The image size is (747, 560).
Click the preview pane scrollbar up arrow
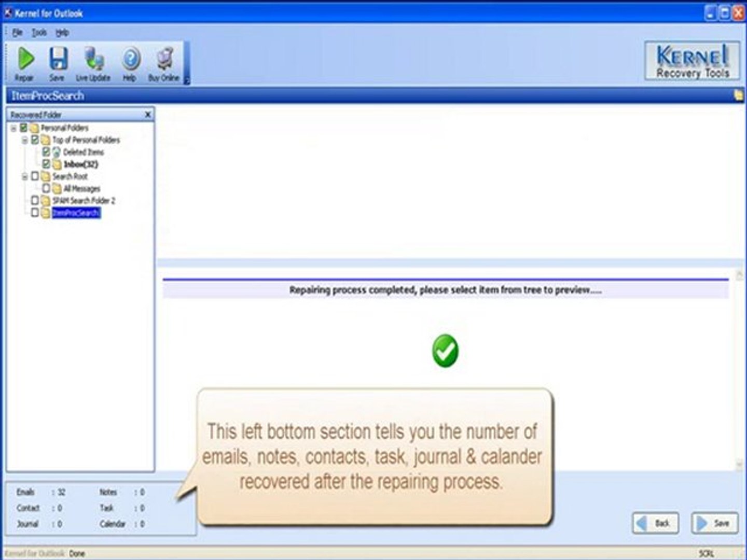click(740, 275)
